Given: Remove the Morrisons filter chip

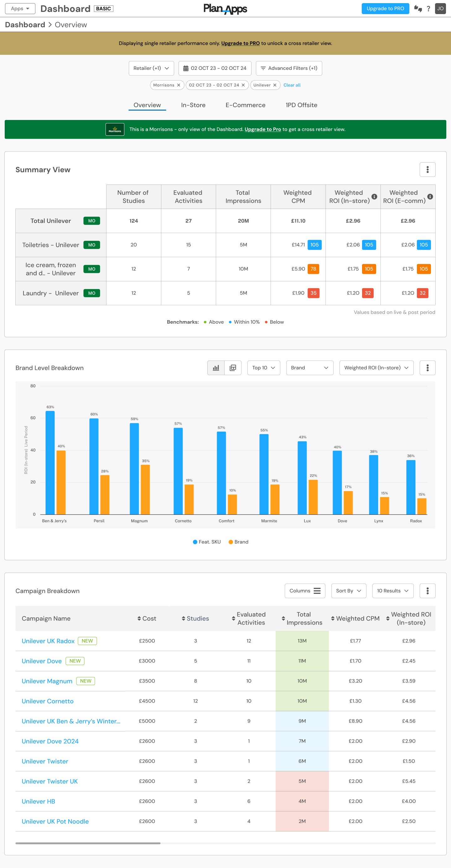Looking at the screenshot, I should click(x=179, y=85).
